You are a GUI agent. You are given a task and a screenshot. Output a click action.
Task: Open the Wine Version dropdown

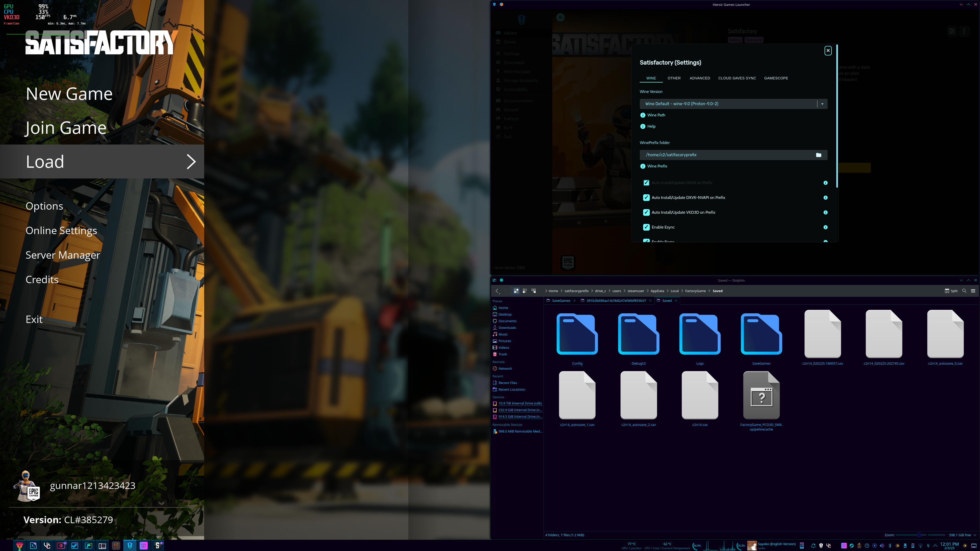(x=822, y=104)
